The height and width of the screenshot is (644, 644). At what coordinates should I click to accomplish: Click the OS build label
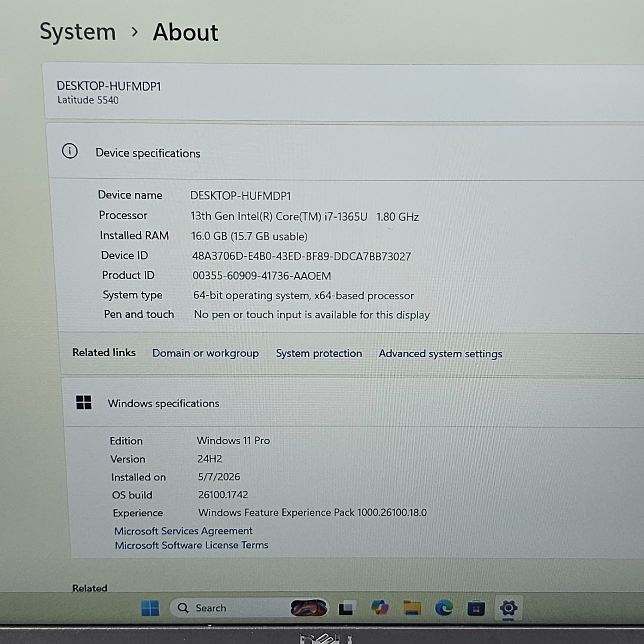pyautogui.click(x=132, y=495)
